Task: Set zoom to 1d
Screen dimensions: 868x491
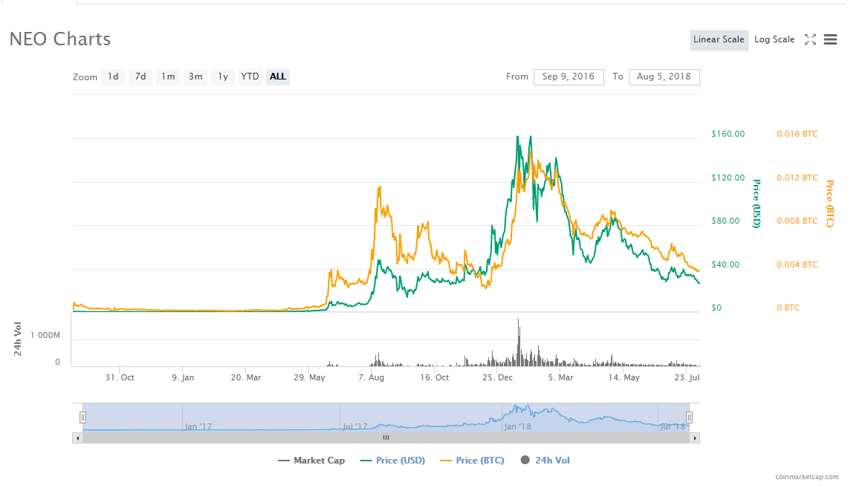Action: 113,77
